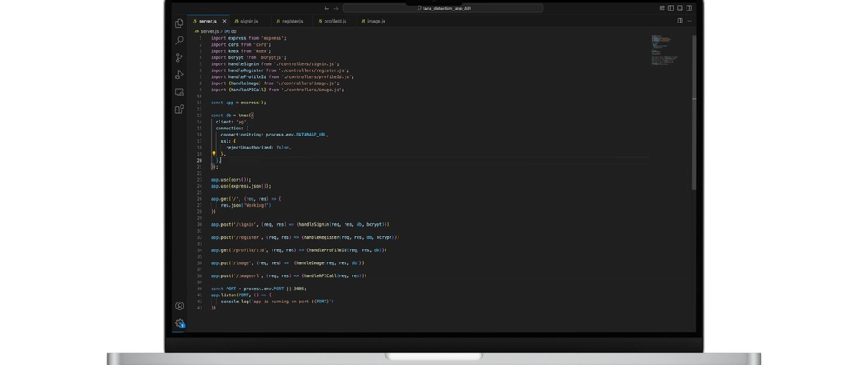Click the editor vertical scrollbar
The height and width of the screenshot is (365, 868).
click(694, 112)
